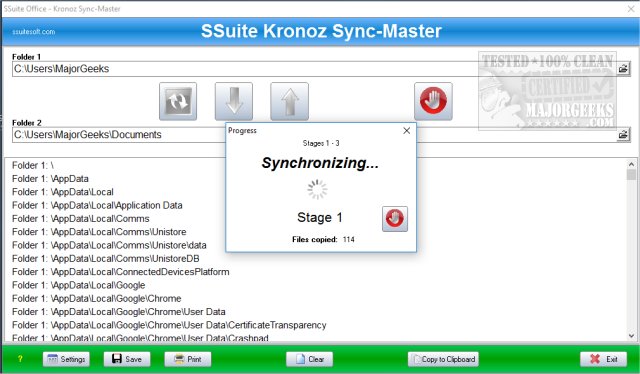Click the log scrollbar up arrow
The image size is (640, 374).
(631, 164)
